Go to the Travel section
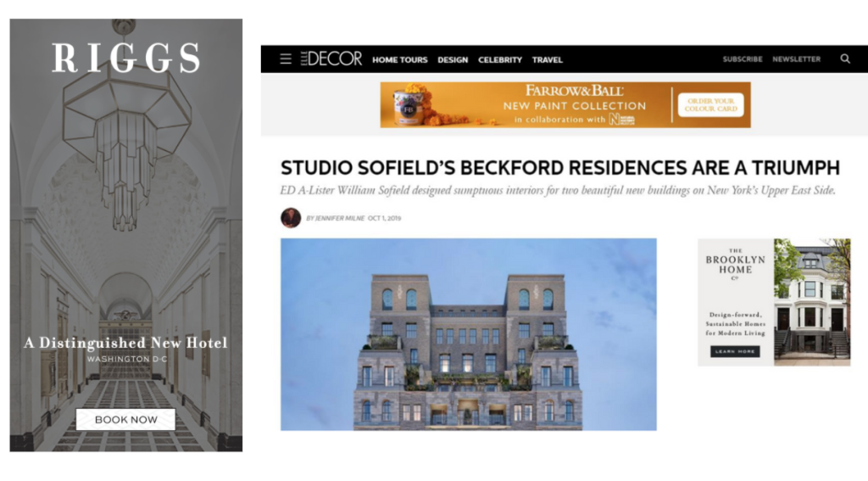868x481 pixels. click(x=548, y=60)
